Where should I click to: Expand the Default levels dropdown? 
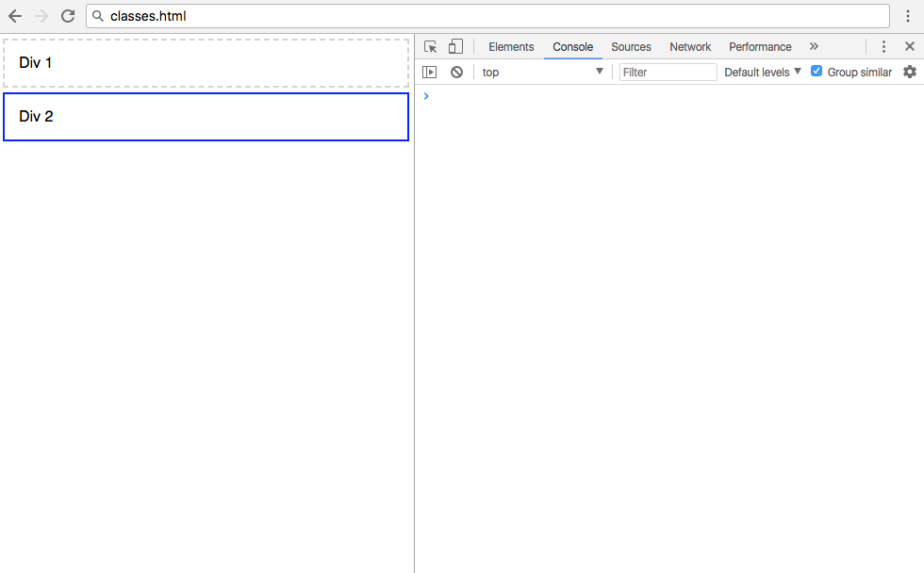762,72
